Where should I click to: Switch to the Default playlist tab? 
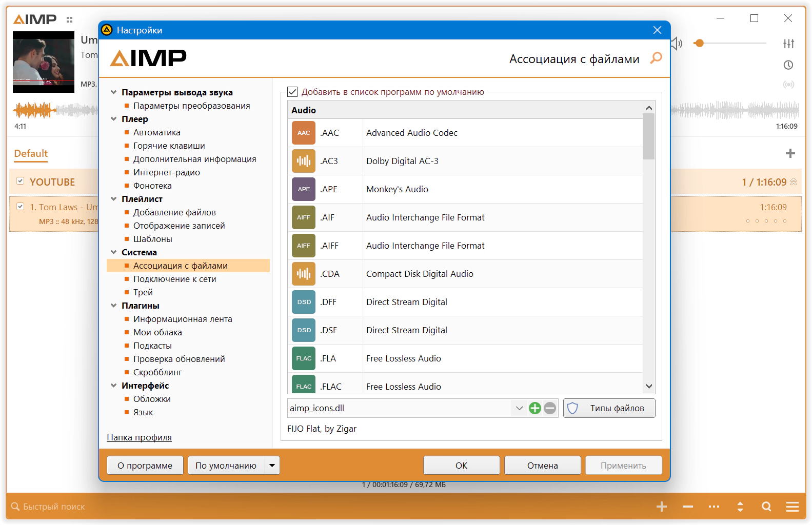pyautogui.click(x=31, y=153)
